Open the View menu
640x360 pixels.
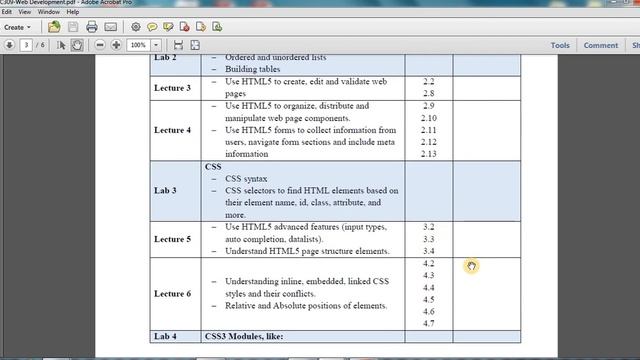(24, 12)
